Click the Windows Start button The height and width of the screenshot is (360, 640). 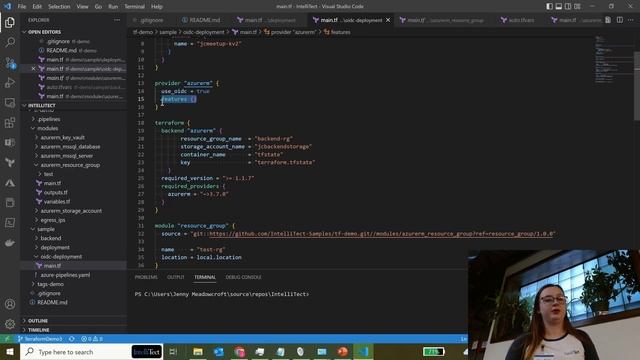[x=10, y=351]
